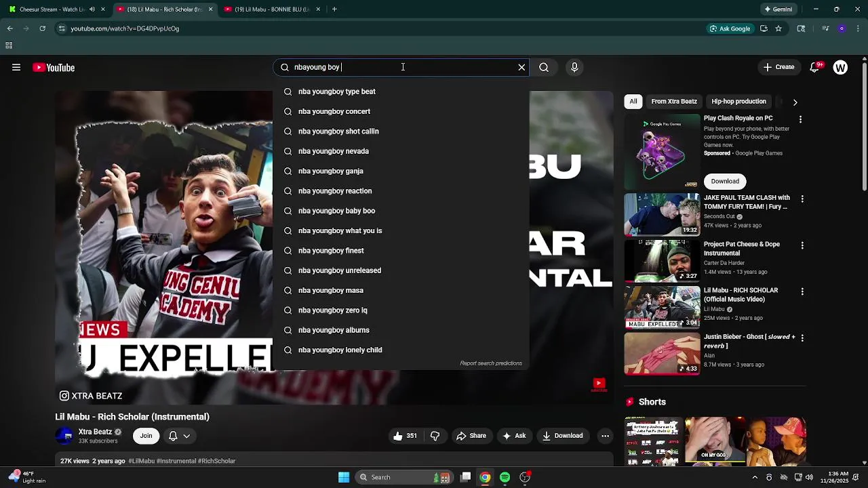
Task: Select suggestion "nba youngboy finest"
Action: [x=401, y=251]
